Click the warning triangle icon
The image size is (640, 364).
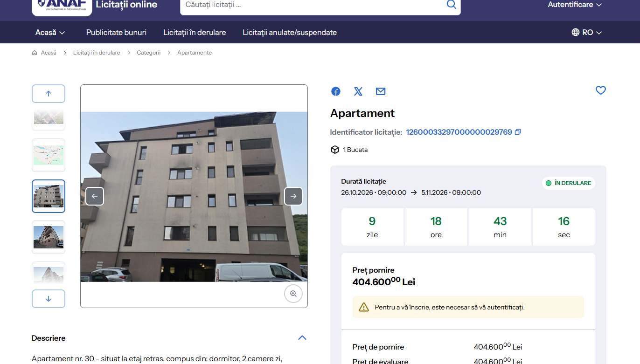click(364, 307)
